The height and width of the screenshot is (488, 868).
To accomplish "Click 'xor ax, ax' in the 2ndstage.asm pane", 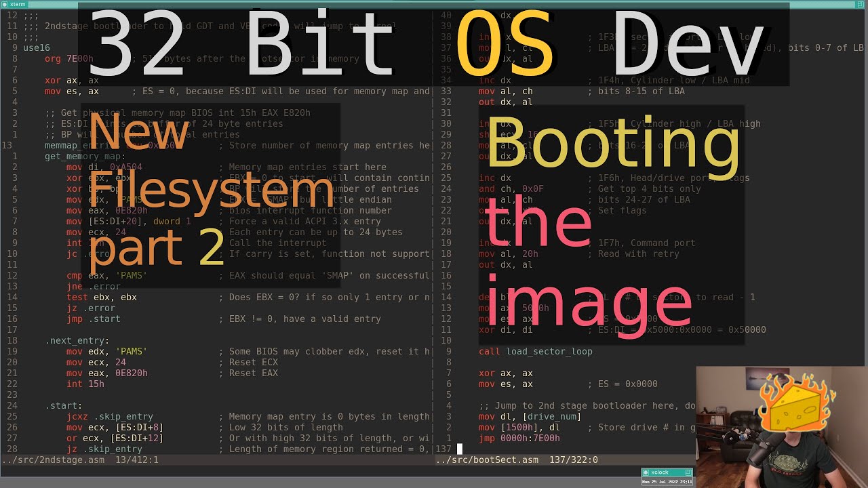I will coord(72,80).
